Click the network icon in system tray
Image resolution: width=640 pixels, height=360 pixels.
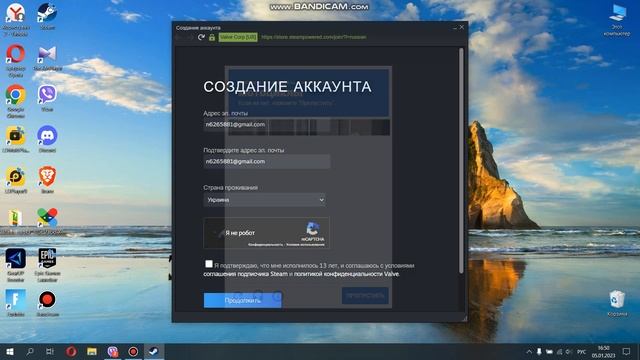click(559, 351)
